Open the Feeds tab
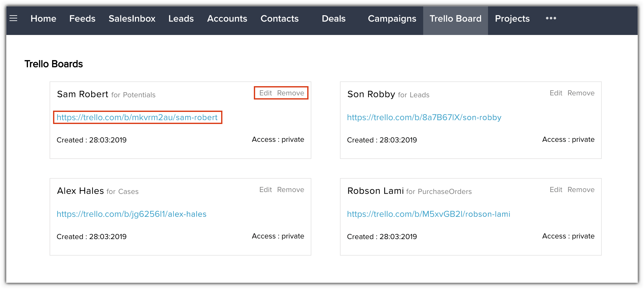 [x=82, y=19]
